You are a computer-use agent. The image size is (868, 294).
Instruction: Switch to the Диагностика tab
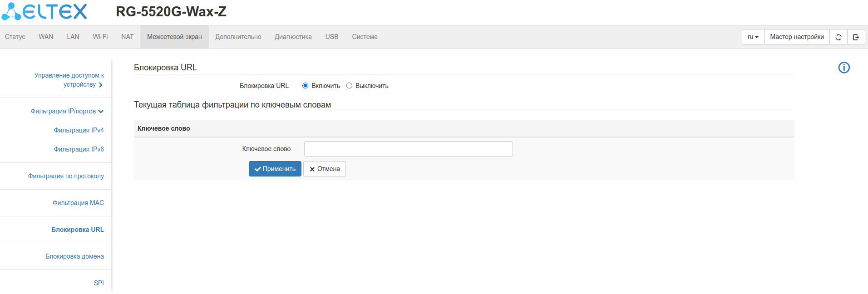pos(293,37)
